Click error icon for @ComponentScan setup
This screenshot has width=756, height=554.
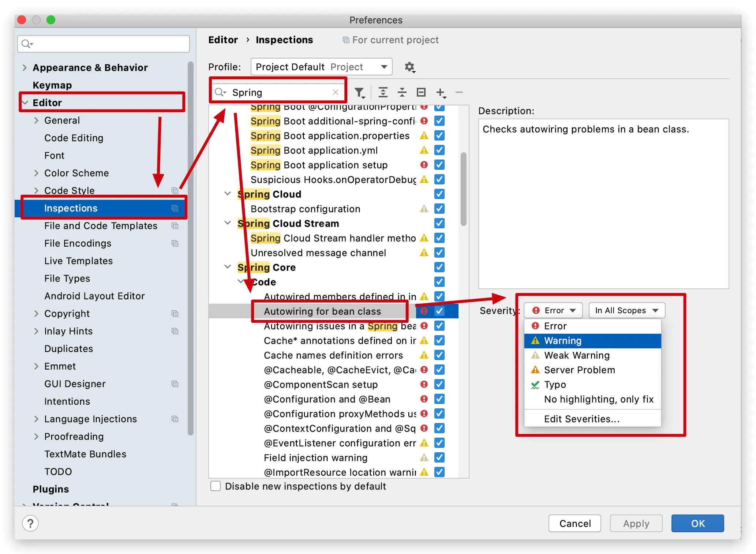coord(424,385)
